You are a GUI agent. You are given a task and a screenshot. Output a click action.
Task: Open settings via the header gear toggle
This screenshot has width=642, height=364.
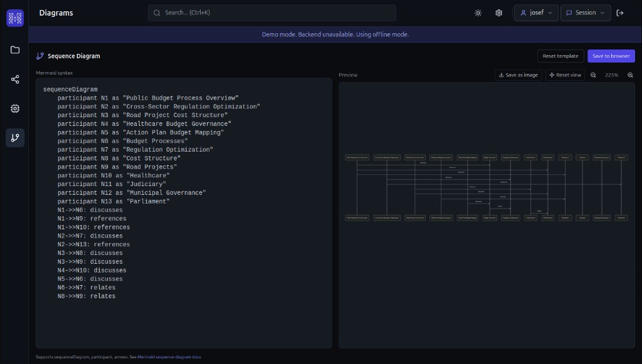tap(498, 13)
